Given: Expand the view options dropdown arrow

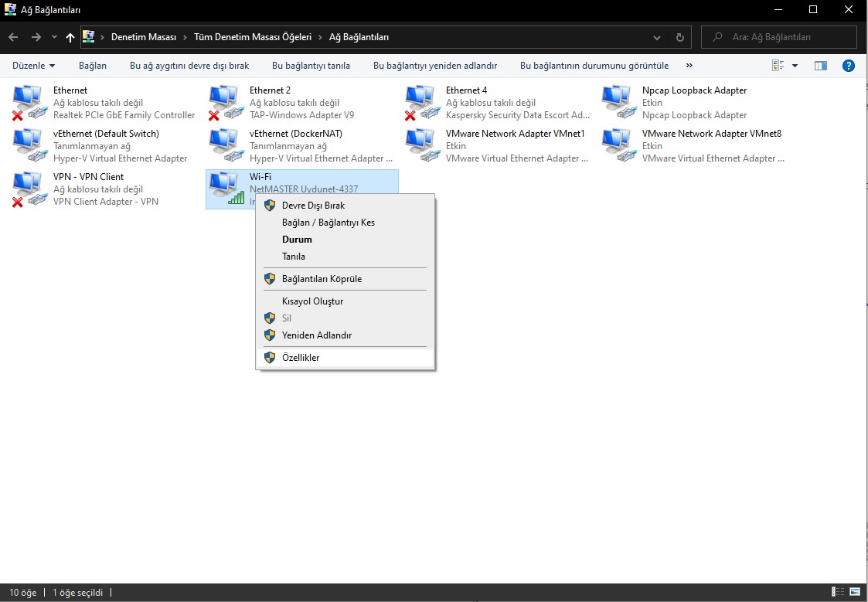Looking at the screenshot, I should coord(795,66).
